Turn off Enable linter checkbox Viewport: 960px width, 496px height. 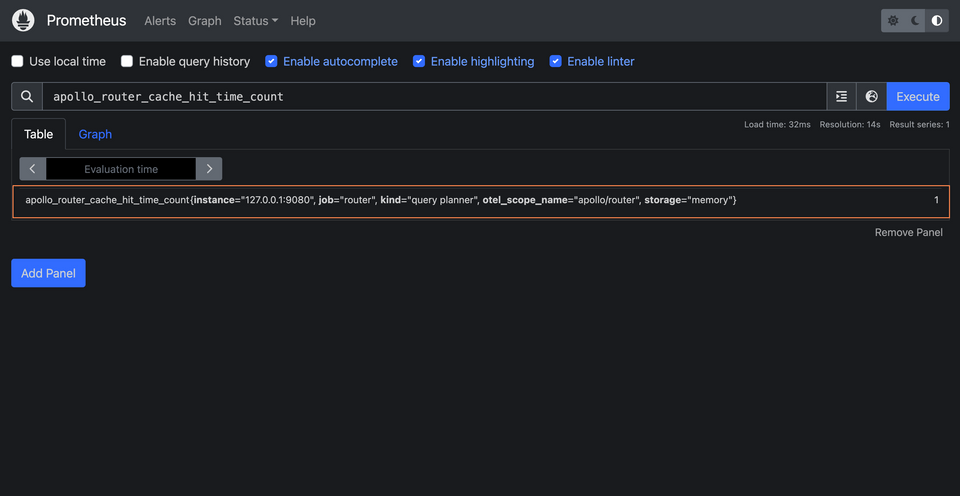pyautogui.click(x=555, y=61)
